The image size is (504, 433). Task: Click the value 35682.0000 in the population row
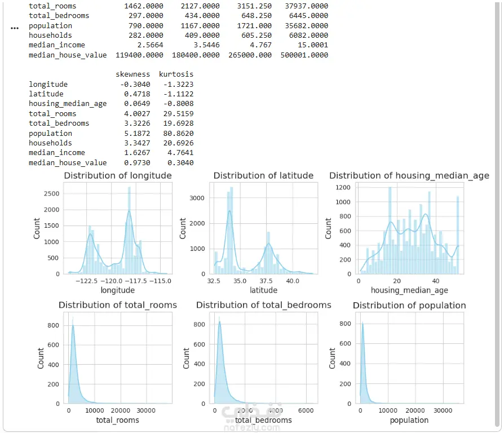coord(307,25)
